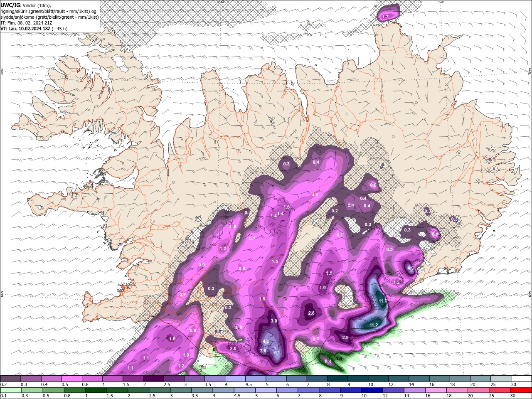The width and height of the screenshot is (532, 399).
Task: Select the 2.9 value on the map
Action: [345, 337]
